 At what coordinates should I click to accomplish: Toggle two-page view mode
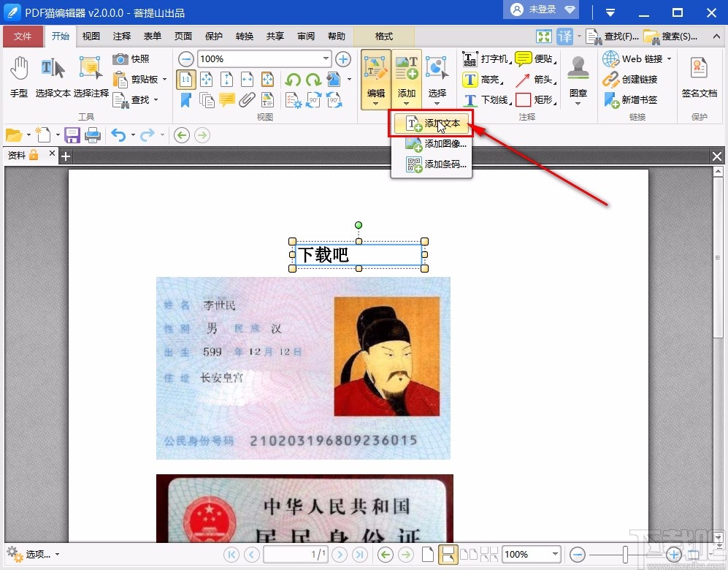(x=470, y=554)
